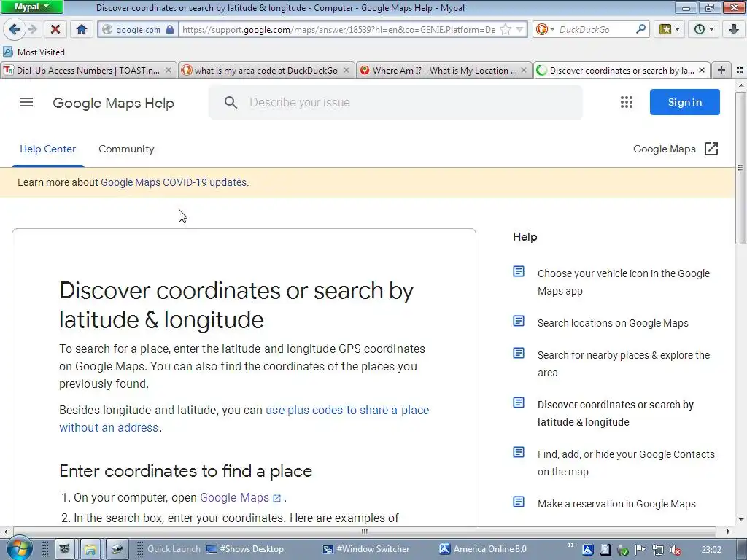Click the URL address field
The image size is (747, 560).
338,29
